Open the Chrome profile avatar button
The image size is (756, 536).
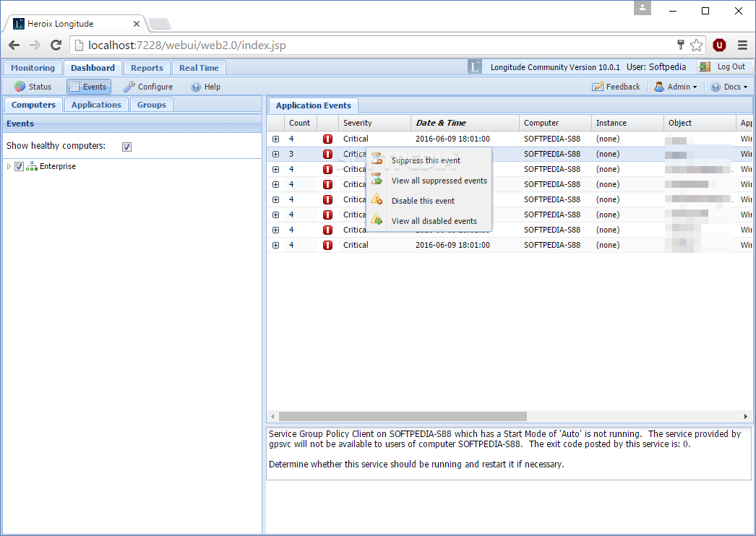pos(643,8)
